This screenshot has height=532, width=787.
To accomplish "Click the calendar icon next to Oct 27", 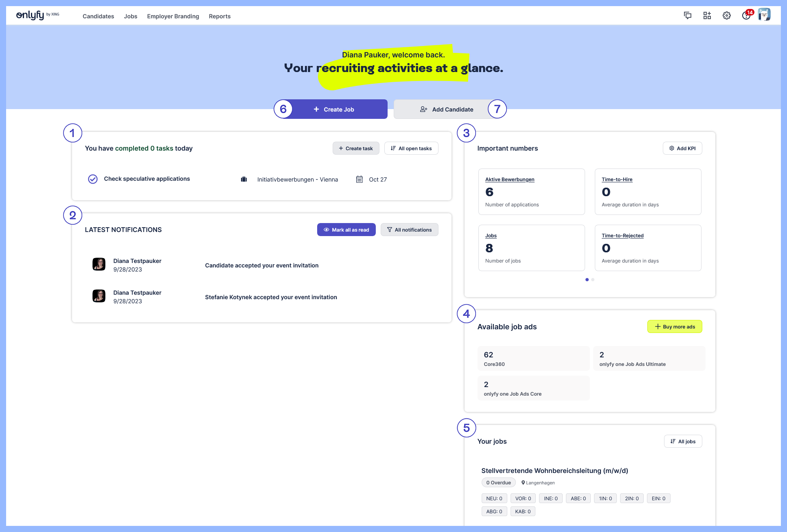I will (359, 179).
